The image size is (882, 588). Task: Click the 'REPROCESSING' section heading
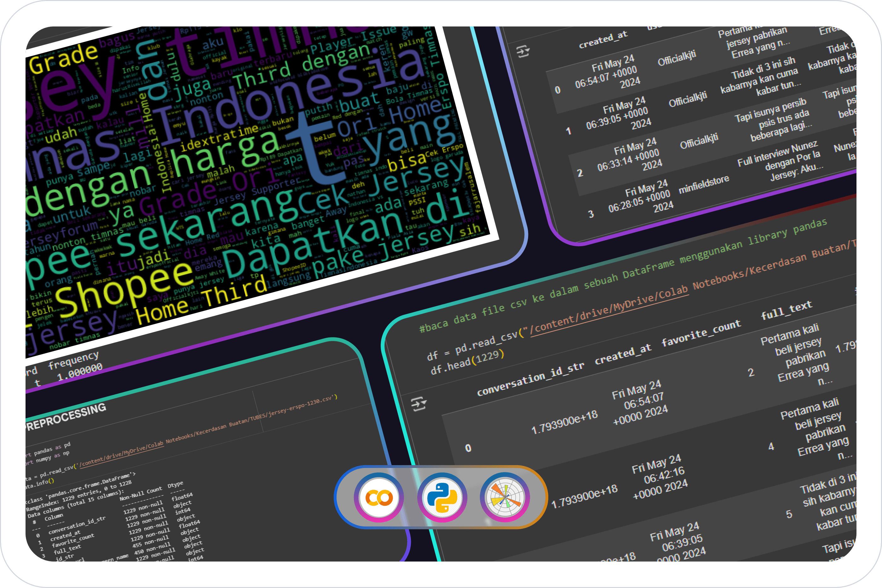click(66, 417)
